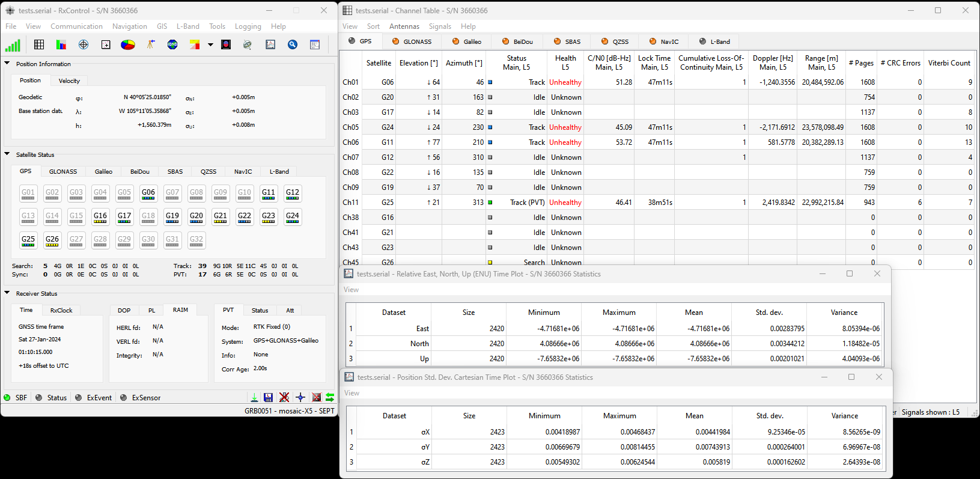The width and height of the screenshot is (980, 479).
Task: Switch to the DOP tab
Action: coord(124,310)
